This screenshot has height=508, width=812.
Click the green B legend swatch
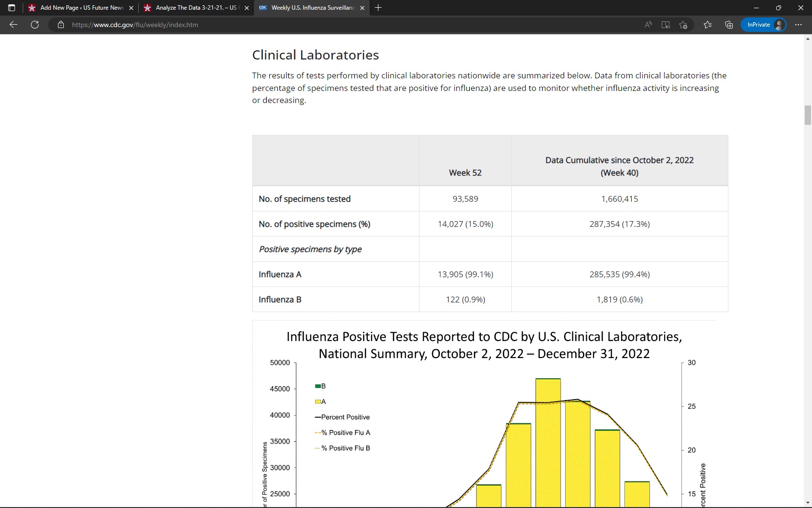[318, 386]
